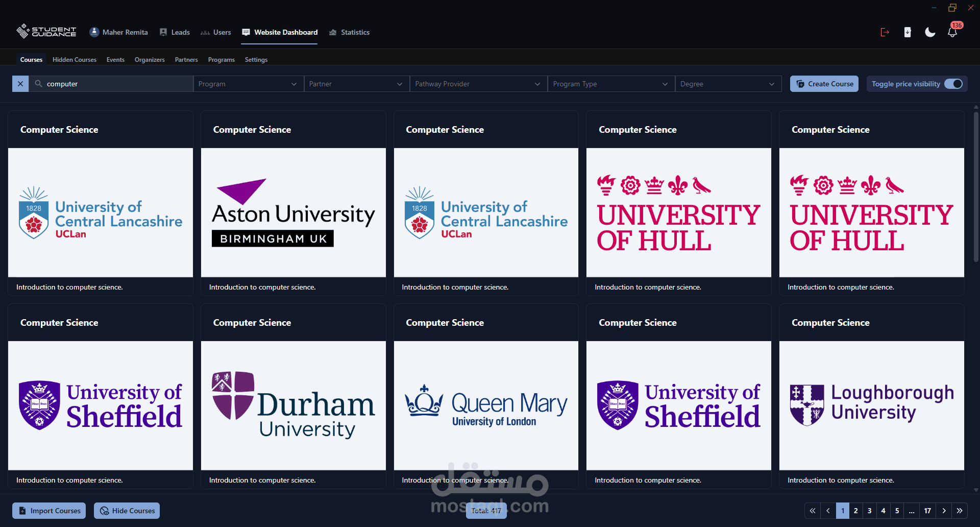Open the Queen Mary University course card

click(486, 396)
